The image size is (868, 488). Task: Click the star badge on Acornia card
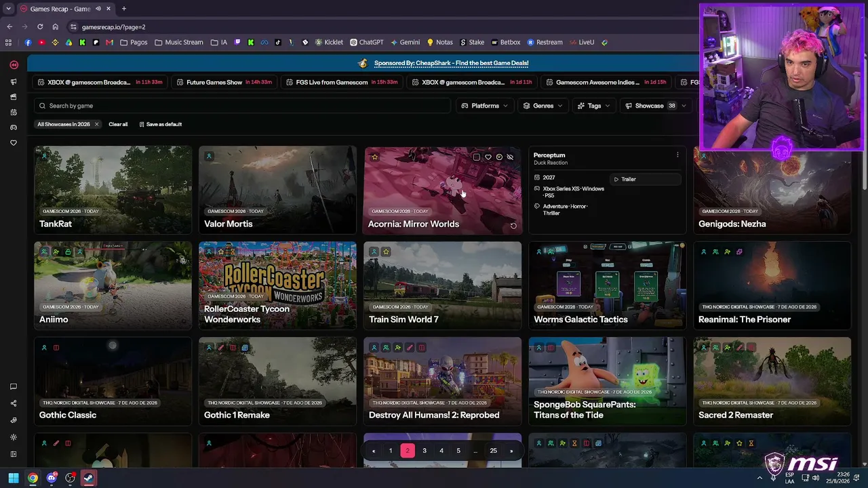374,157
